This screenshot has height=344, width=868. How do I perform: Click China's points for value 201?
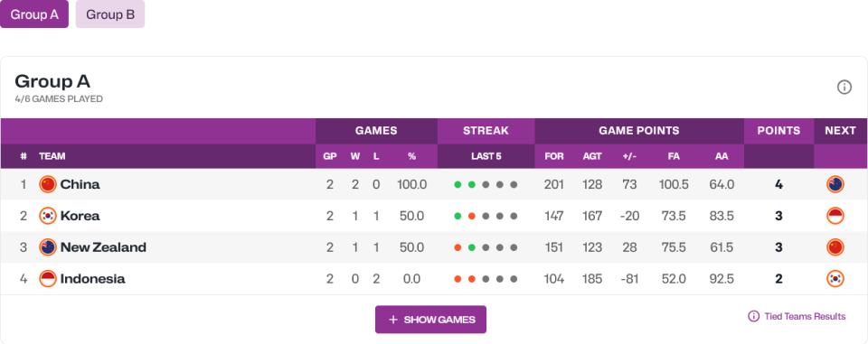(553, 184)
